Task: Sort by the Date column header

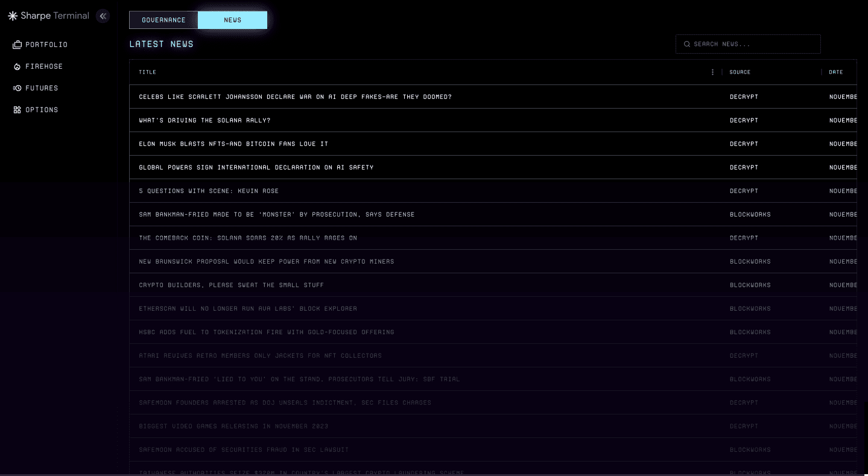Action: click(x=835, y=72)
